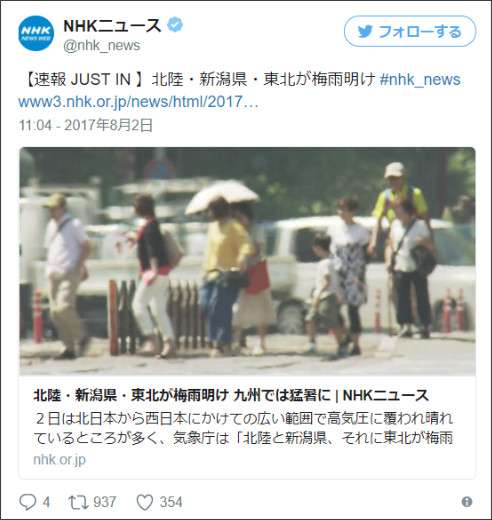Click the NHKニュース display name
This screenshot has width=492, height=520.
pos(112,25)
